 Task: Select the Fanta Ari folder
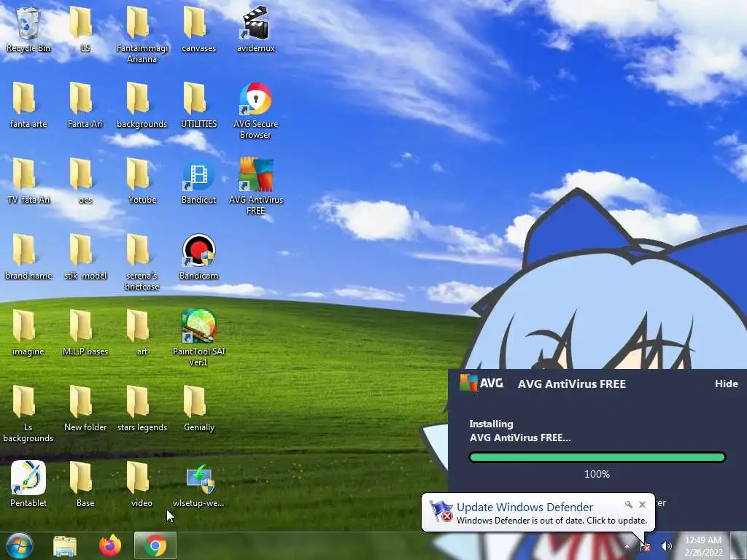click(x=85, y=105)
